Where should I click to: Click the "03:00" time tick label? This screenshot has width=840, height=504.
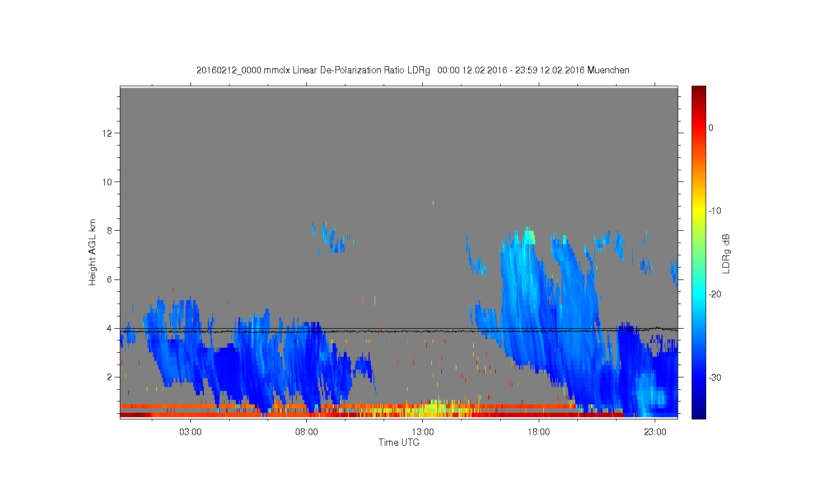coord(190,432)
